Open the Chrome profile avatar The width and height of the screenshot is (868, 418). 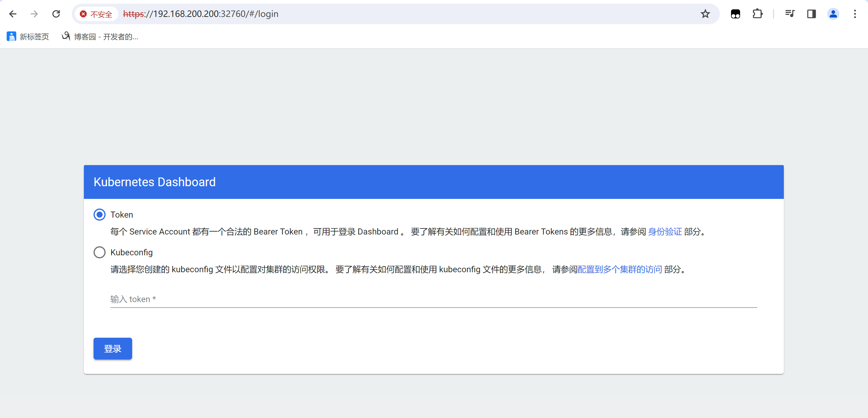point(833,14)
